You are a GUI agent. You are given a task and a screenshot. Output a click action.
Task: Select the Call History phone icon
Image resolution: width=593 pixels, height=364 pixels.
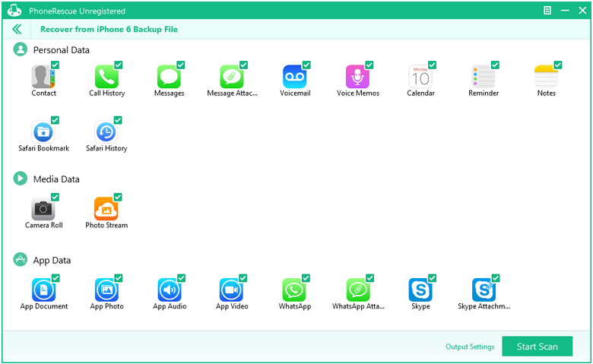pyautogui.click(x=106, y=77)
